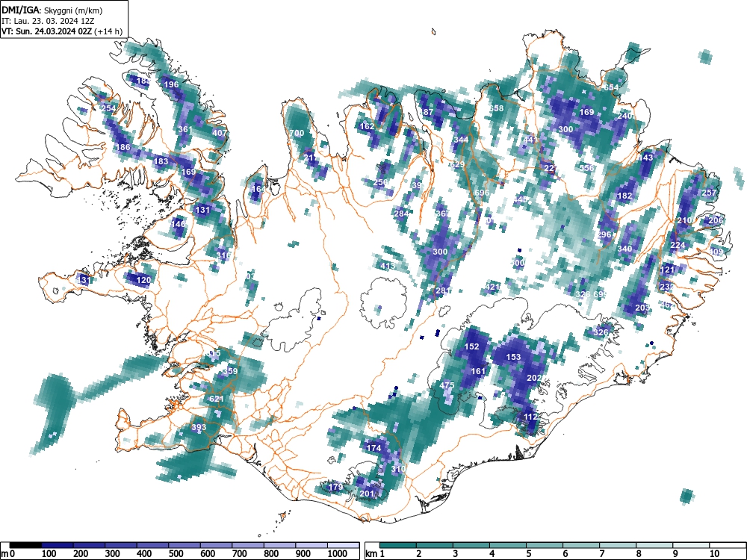Click the '407' visibility value

click(220, 133)
